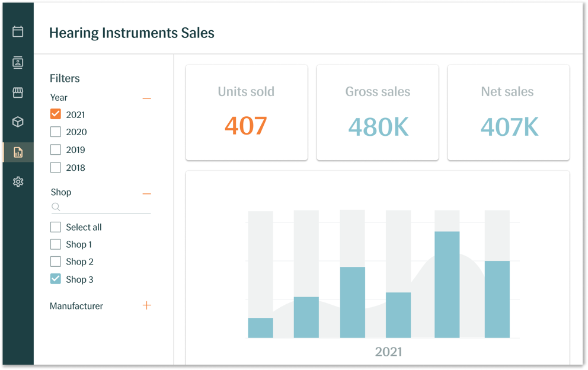This screenshot has height=370, width=588.
Task: Tick the 2018 year checkbox
Action: pos(56,167)
